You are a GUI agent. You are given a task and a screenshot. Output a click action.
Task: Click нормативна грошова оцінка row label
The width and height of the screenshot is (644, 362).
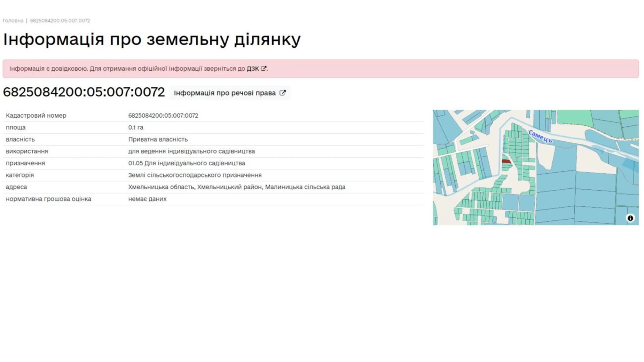[48, 199]
